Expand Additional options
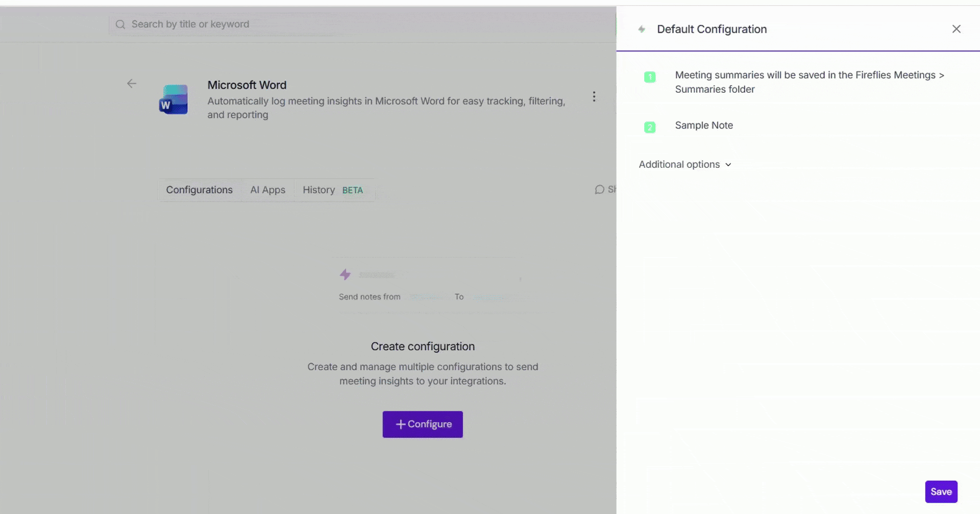Screen dimensions: 980x514 pos(685,164)
